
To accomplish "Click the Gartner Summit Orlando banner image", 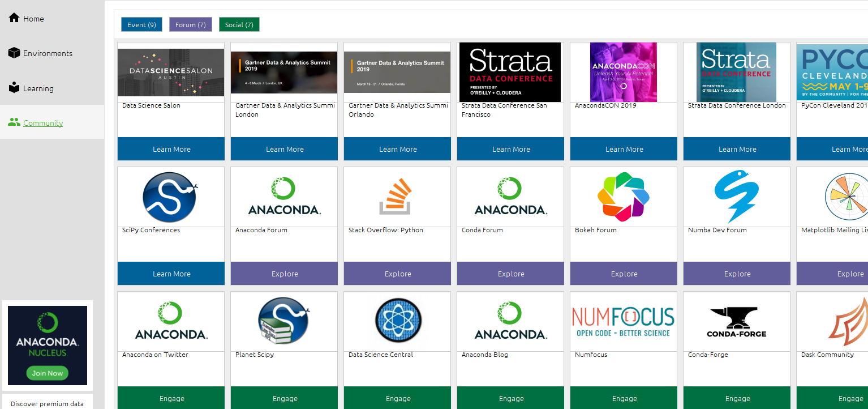I will point(397,73).
